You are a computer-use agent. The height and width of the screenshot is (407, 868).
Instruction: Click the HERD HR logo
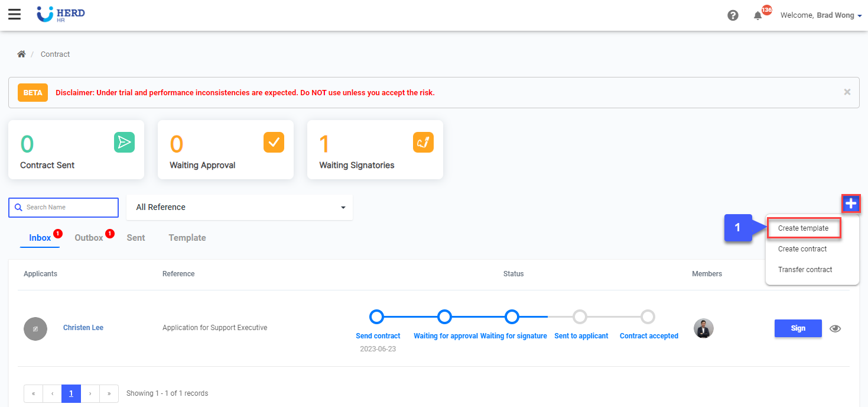(x=61, y=15)
